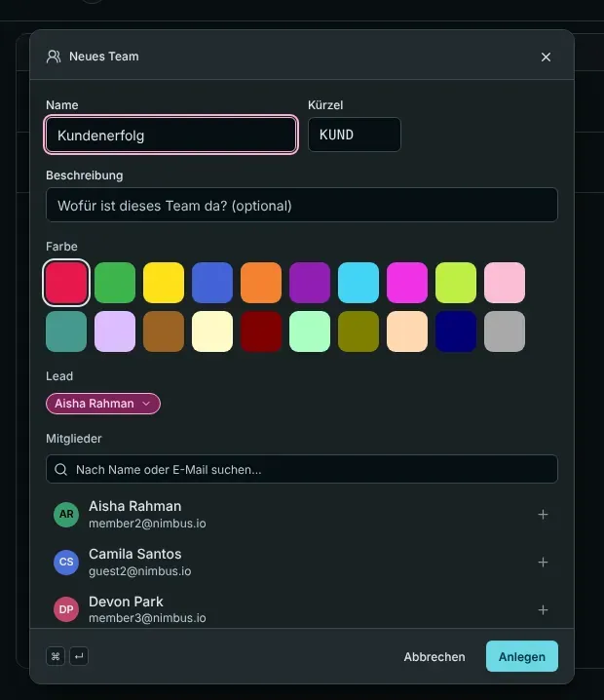604x700 pixels.
Task: Close the Neues Team dialog
Action: pos(546,58)
